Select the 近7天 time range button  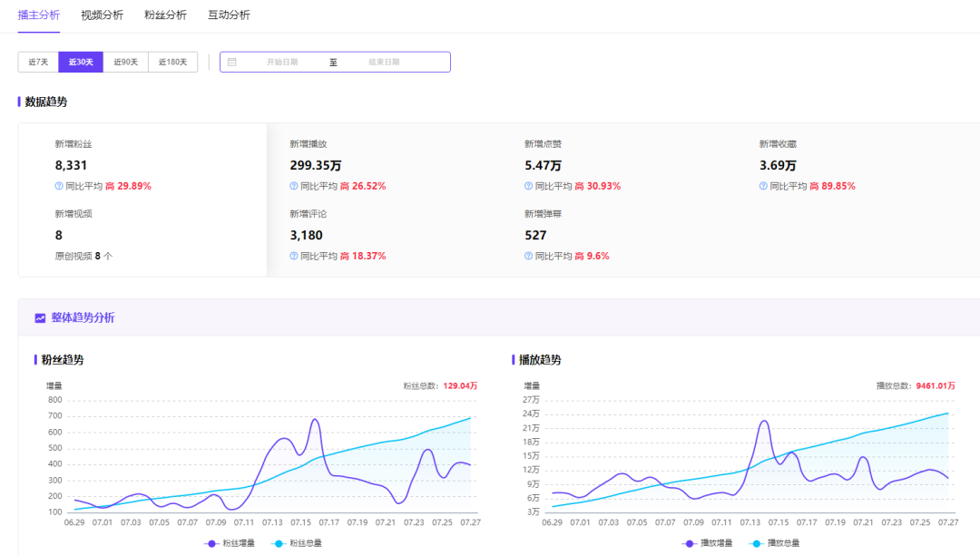(x=38, y=62)
